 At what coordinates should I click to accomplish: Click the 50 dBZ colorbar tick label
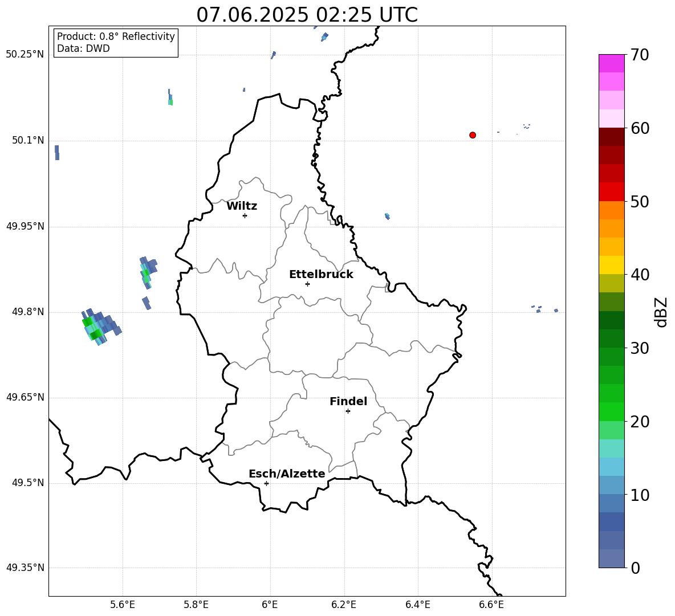[640, 201]
